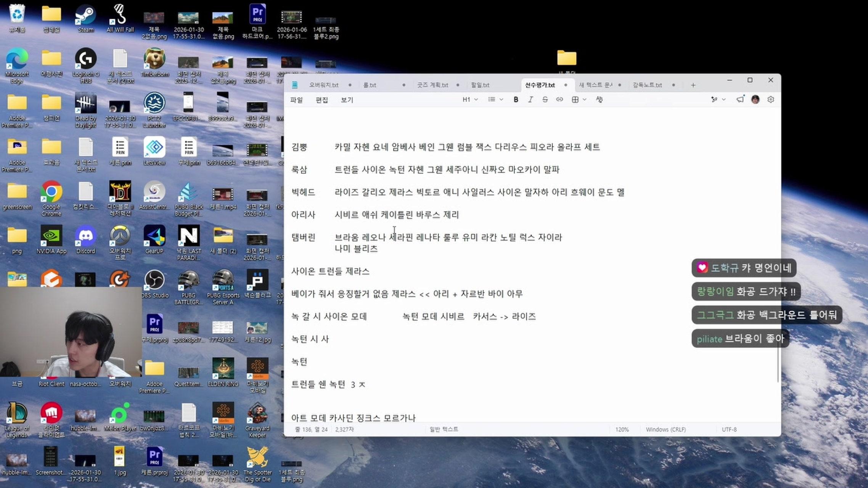The image size is (868, 488).
Task: Toggle italic formatting
Action: (530, 100)
